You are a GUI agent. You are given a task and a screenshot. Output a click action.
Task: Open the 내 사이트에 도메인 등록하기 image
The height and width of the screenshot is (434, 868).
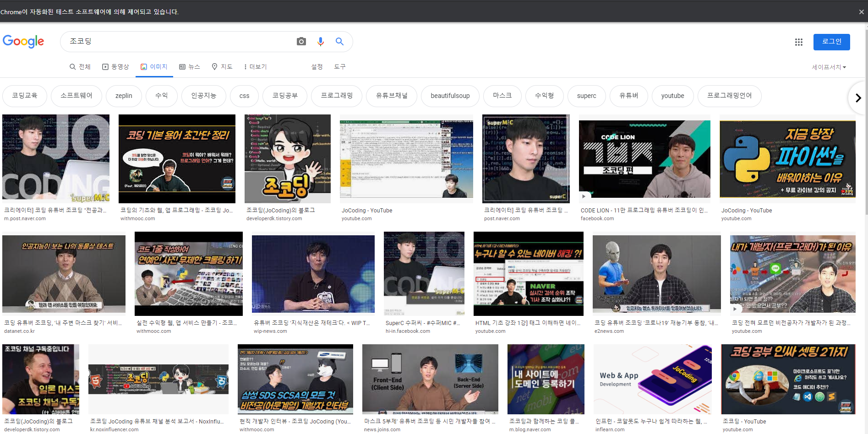[546, 379]
